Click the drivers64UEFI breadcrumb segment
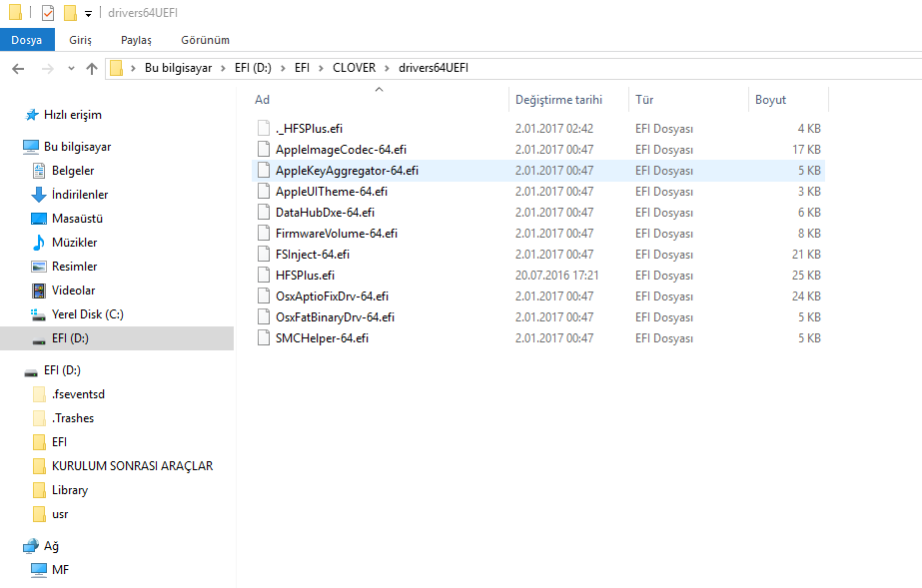This screenshot has width=922, height=588. click(x=434, y=68)
